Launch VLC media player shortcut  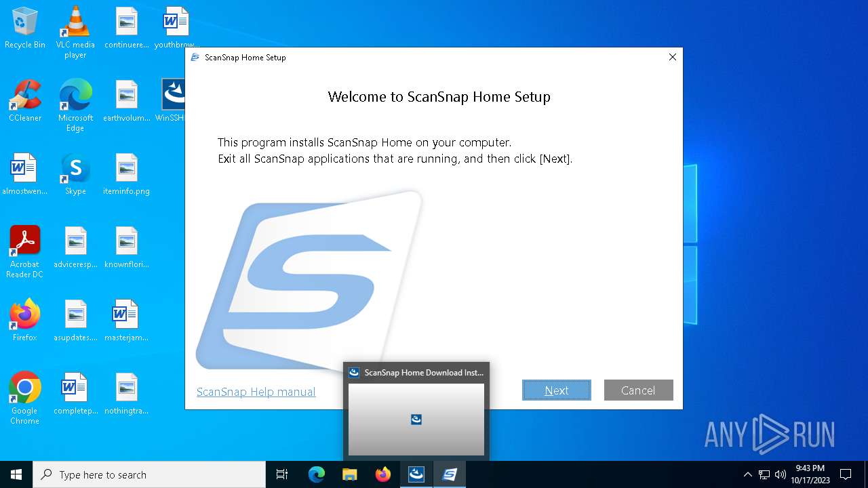[x=75, y=33]
